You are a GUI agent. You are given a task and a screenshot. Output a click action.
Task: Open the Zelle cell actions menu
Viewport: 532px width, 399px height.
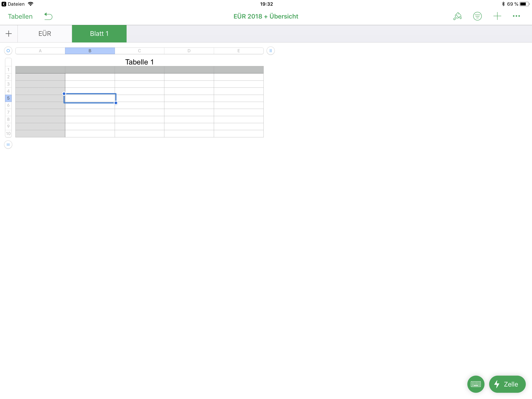(507, 384)
